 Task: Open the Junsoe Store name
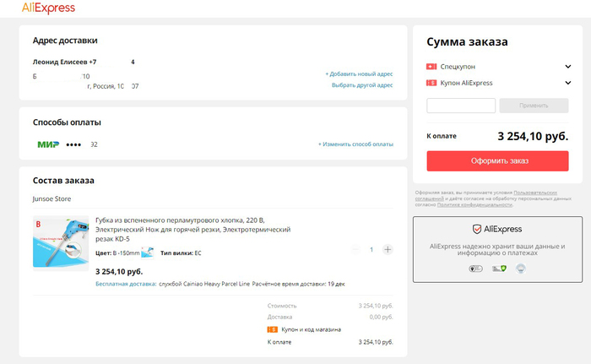point(52,198)
